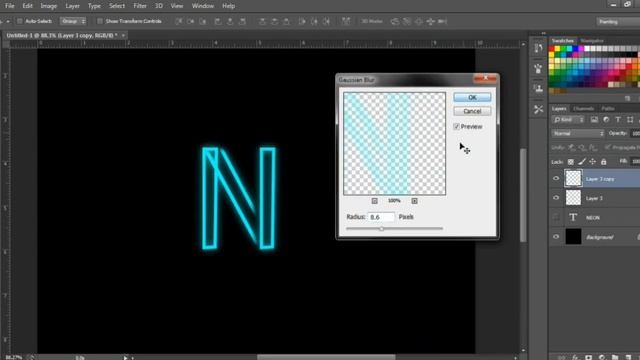Viewport: 640px width, 360px height.
Task: Select the Swatches panel tab
Action: [x=563, y=41]
